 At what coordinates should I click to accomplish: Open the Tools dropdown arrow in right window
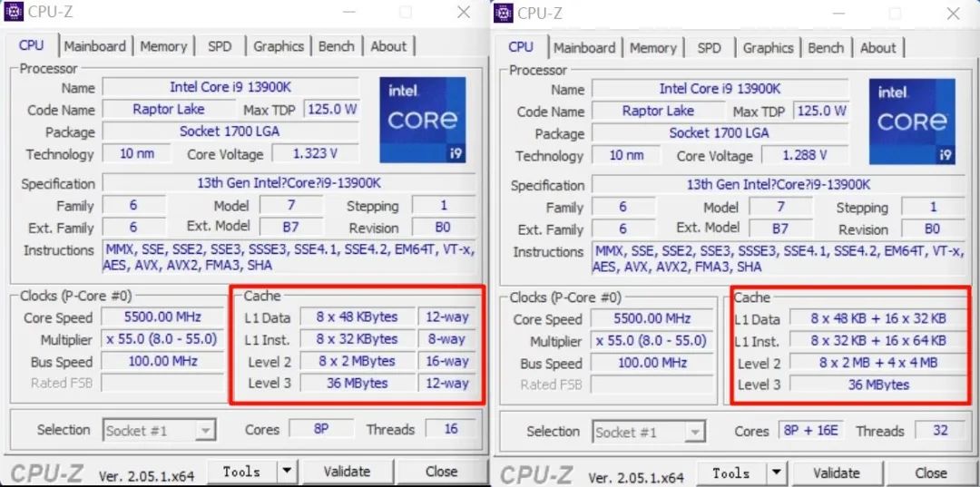(776, 473)
